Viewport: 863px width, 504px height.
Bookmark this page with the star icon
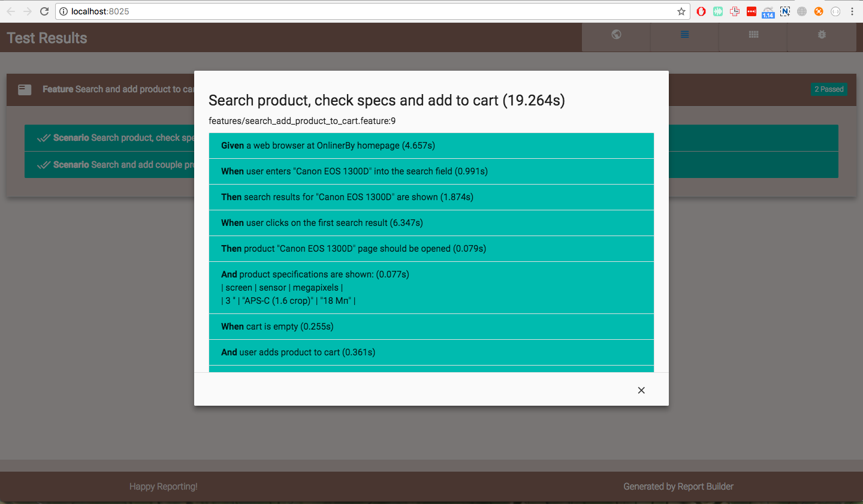click(x=681, y=11)
